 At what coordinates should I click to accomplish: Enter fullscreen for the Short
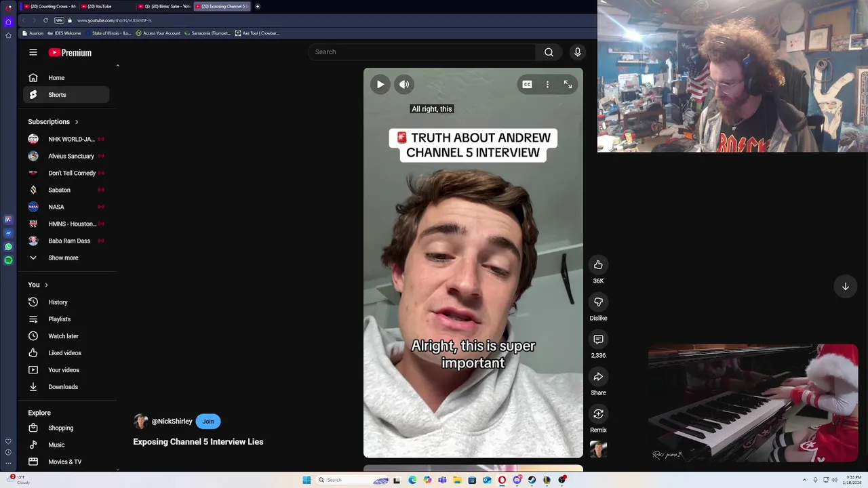point(568,85)
